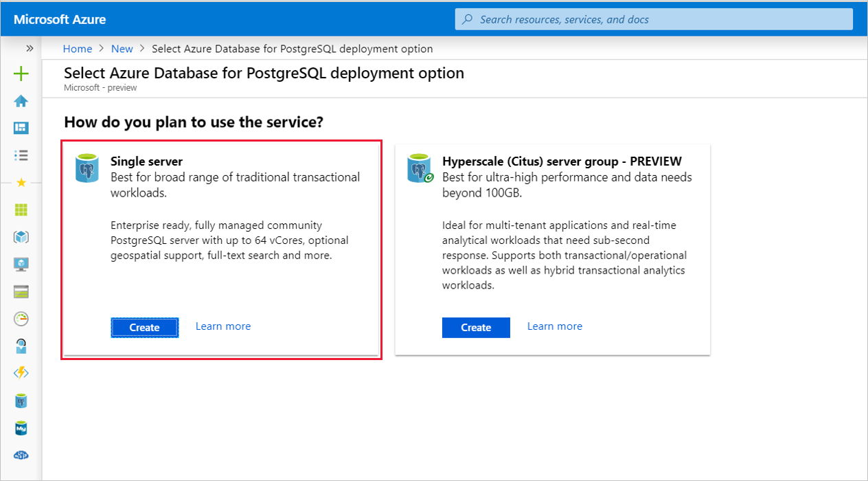Open Azure Database for MySQL sidebar icon

coord(21,427)
